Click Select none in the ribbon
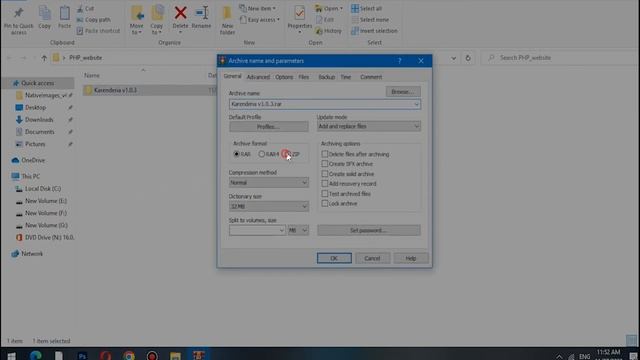Screen dimensions: 640x360 tap(370, 20)
